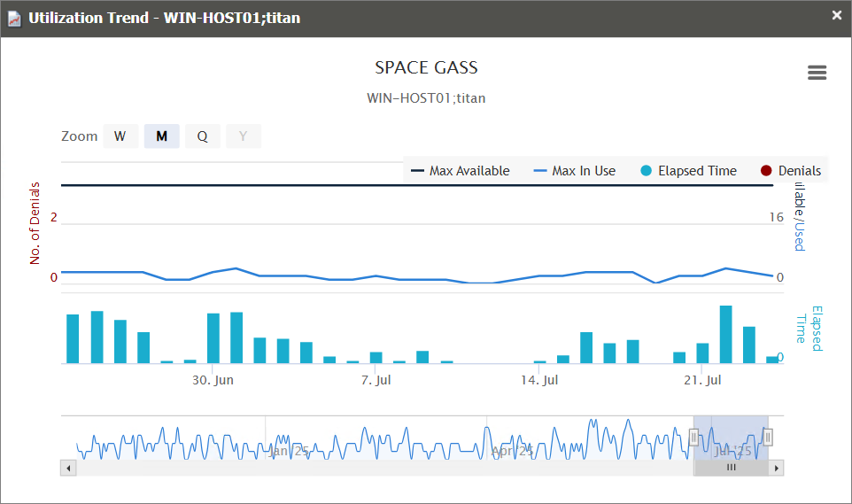
Task: Click the tallest elapsed time bar after 21 Jul
Action: [x=726, y=334]
